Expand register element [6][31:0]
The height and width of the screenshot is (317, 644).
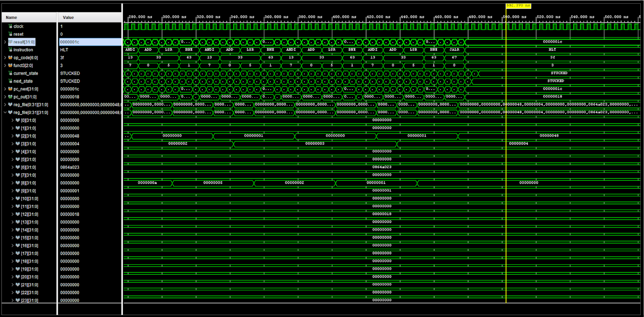(x=12, y=167)
